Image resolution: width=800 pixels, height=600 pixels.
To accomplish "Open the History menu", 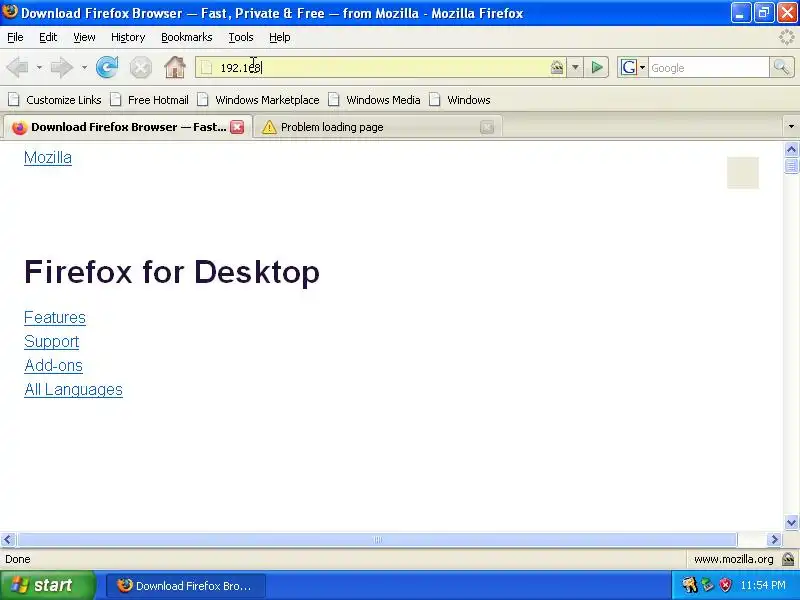I will [x=128, y=37].
